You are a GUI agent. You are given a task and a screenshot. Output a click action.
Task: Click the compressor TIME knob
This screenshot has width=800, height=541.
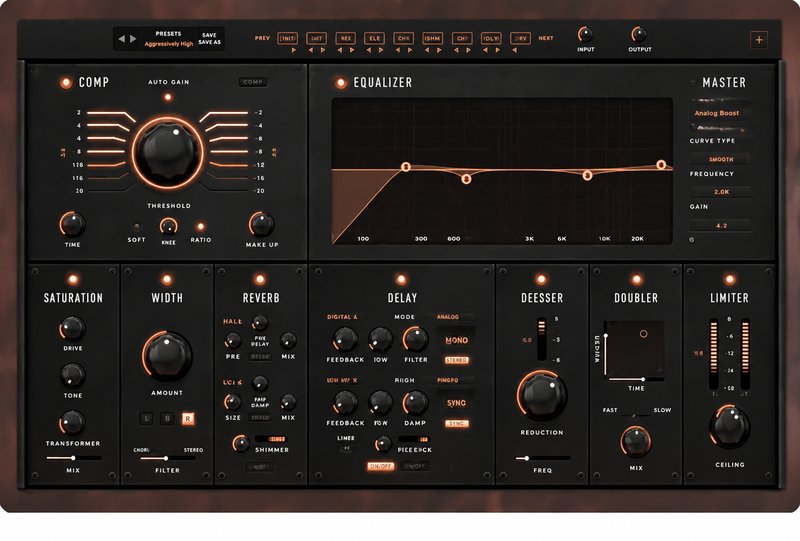pyautogui.click(x=72, y=224)
